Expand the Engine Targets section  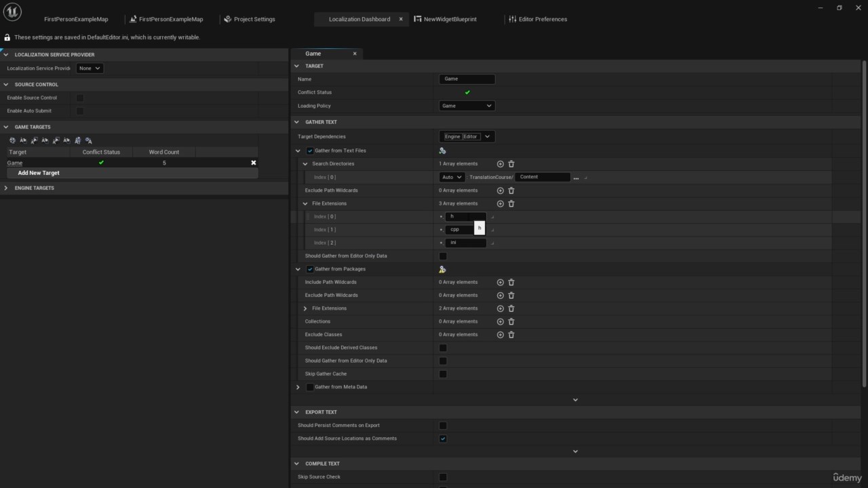coord(5,188)
